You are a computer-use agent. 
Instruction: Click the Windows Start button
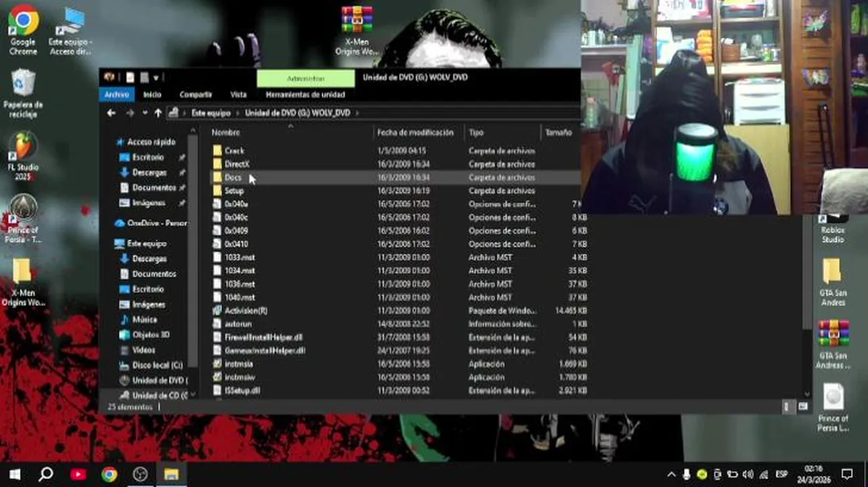14,474
